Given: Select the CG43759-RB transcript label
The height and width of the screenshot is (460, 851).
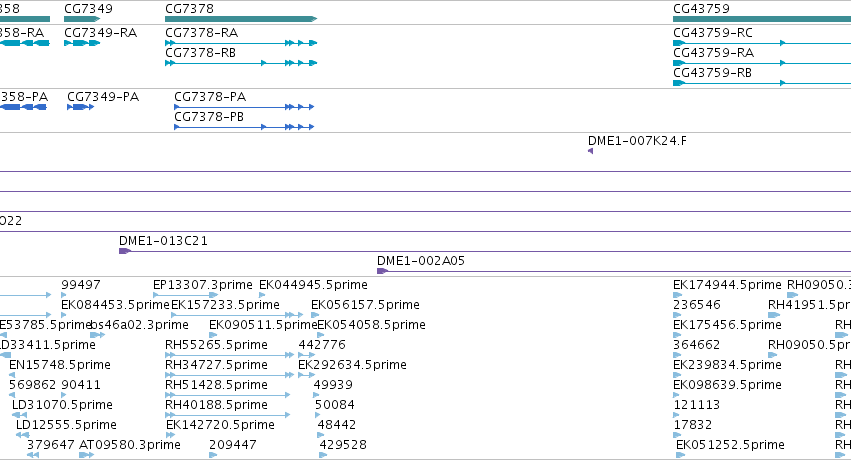Looking at the screenshot, I should pyautogui.click(x=712, y=73).
